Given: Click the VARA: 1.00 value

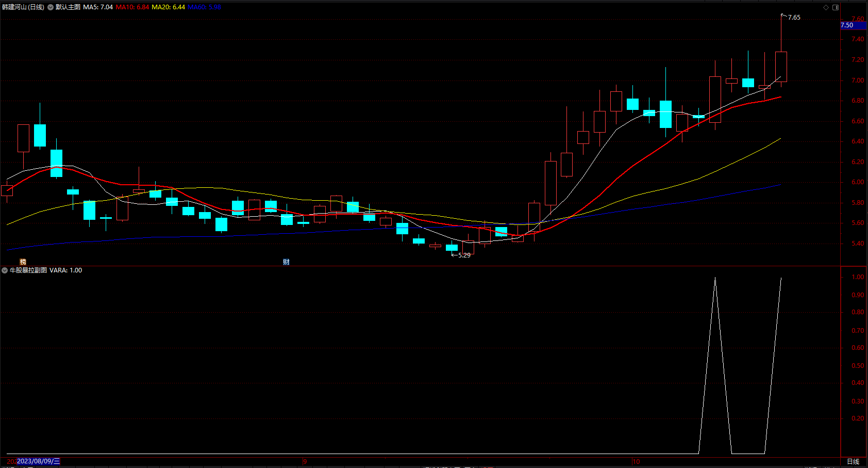Looking at the screenshot, I should coord(65,270).
